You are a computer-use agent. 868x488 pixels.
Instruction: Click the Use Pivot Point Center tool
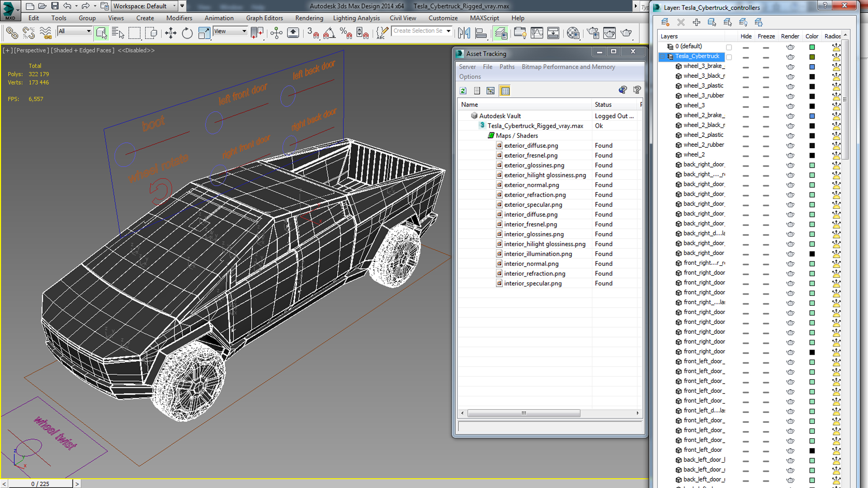coord(257,33)
